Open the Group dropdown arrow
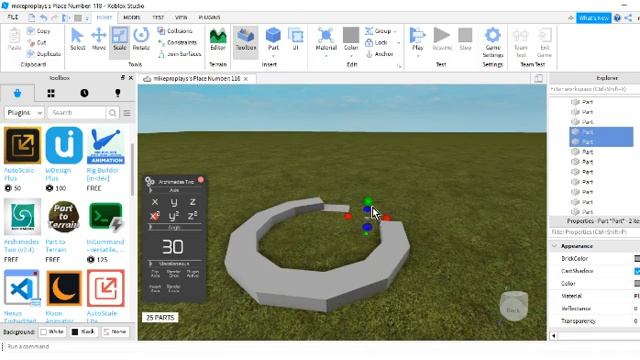640x360 pixels. tap(396, 31)
